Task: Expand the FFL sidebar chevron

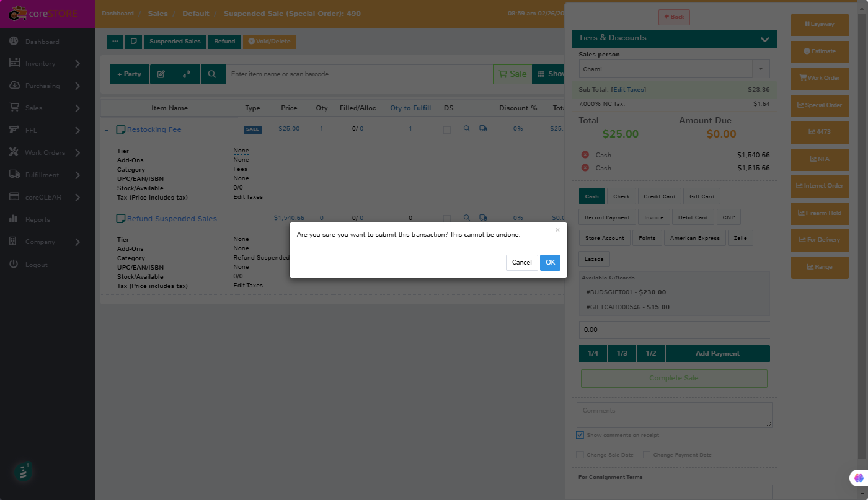Action: pyautogui.click(x=77, y=130)
